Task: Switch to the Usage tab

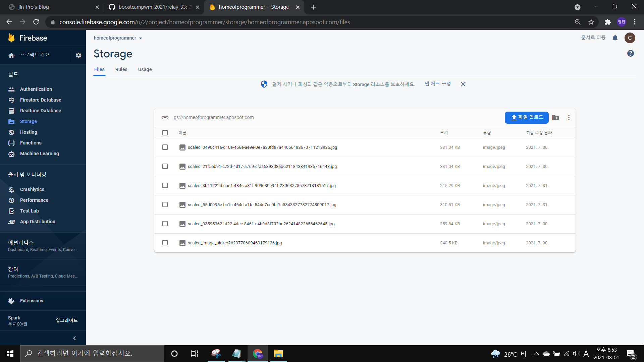Action: coord(145,69)
